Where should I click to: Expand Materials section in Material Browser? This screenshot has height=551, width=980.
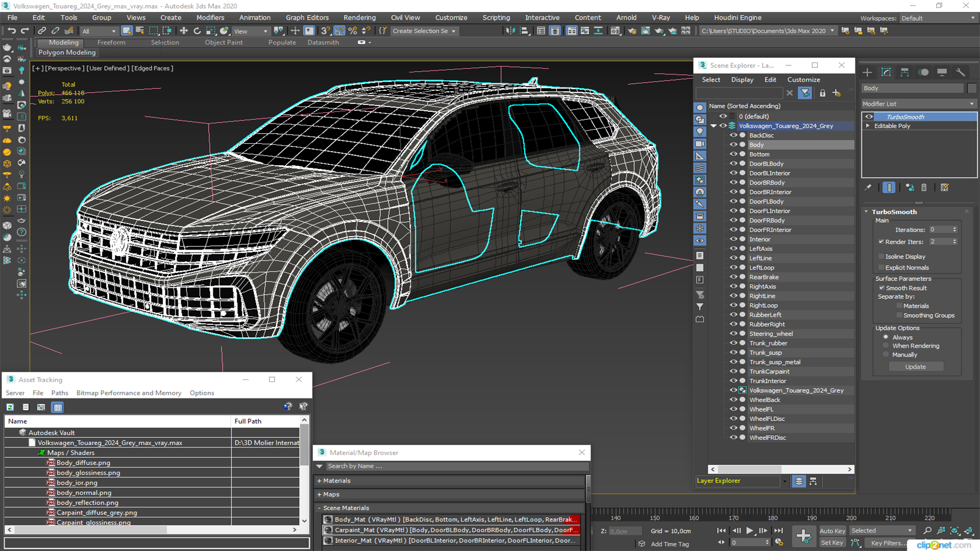(x=320, y=481)
